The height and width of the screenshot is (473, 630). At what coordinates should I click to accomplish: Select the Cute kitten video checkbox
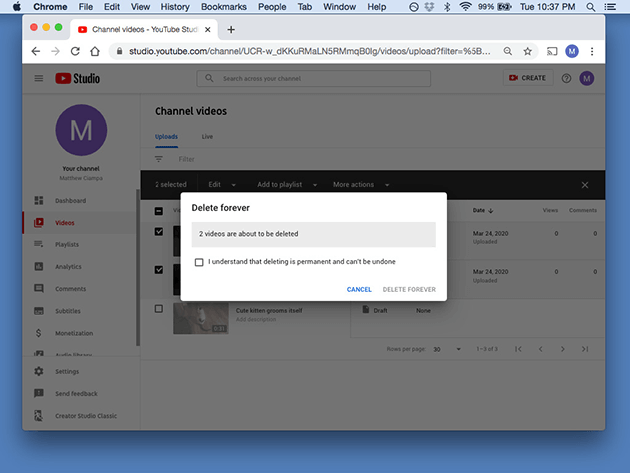click(x=159, y=309)
